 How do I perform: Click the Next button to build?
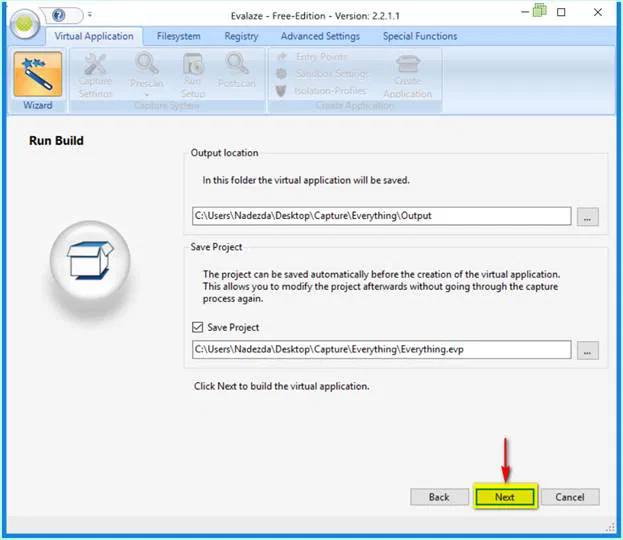click(x=505, y=497)
